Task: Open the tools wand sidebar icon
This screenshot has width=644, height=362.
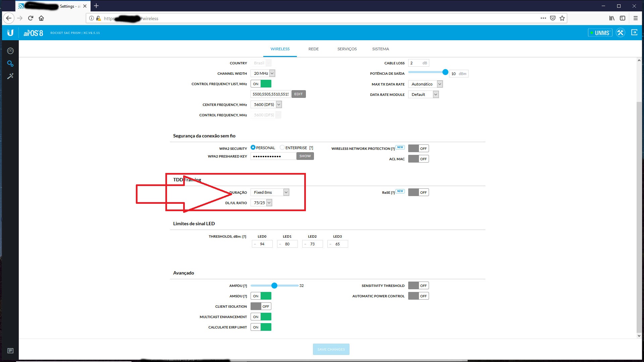Action: (10, 76)
